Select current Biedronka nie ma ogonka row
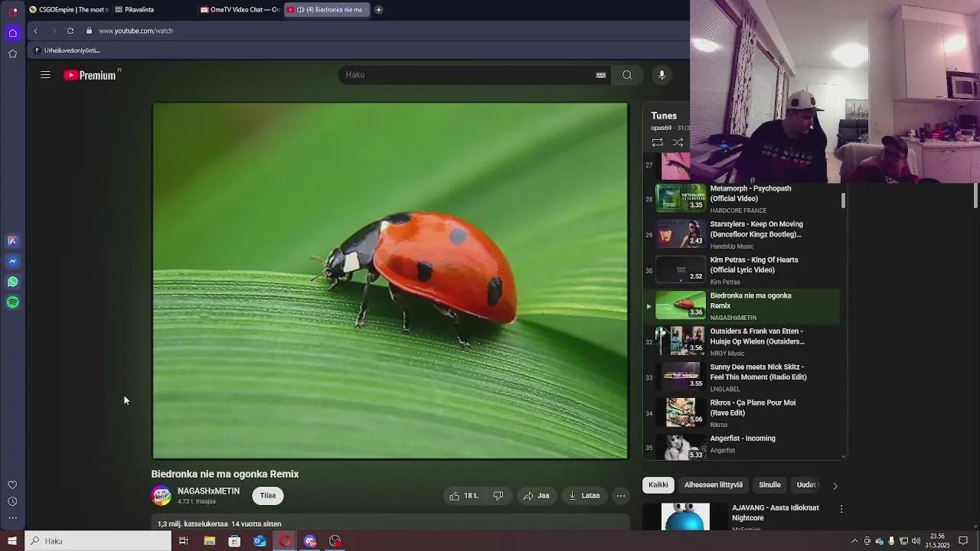Viewport: 980px width, 551px height. pyautogui.click(x=743, y=306)
